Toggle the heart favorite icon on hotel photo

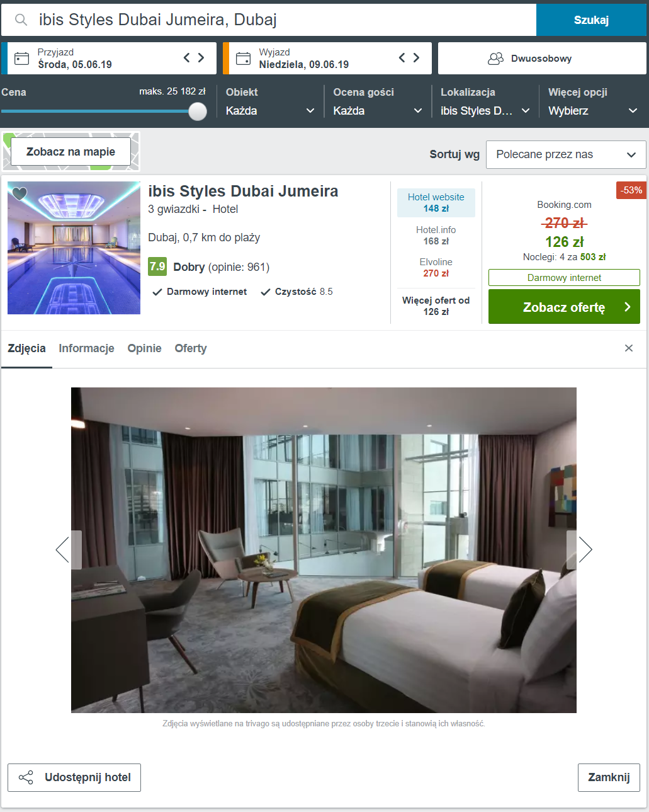pos(20,193)
